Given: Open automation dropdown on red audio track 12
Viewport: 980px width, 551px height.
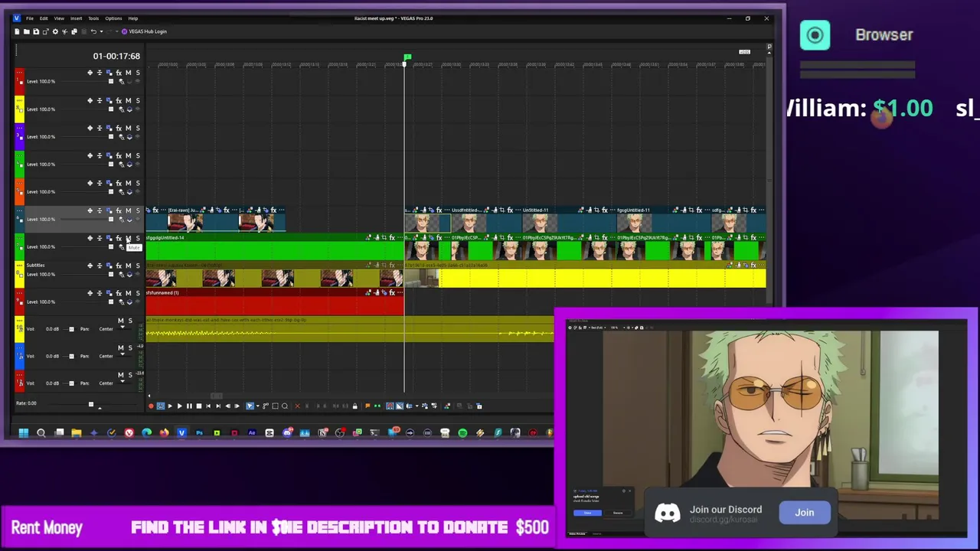Looking at the screenshot, I should 122,381.
